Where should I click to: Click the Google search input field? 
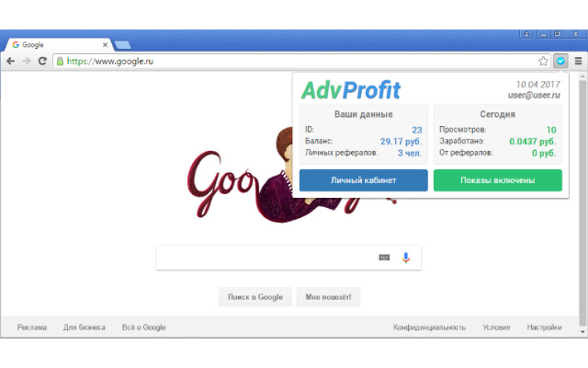click(x=266, y=258)
